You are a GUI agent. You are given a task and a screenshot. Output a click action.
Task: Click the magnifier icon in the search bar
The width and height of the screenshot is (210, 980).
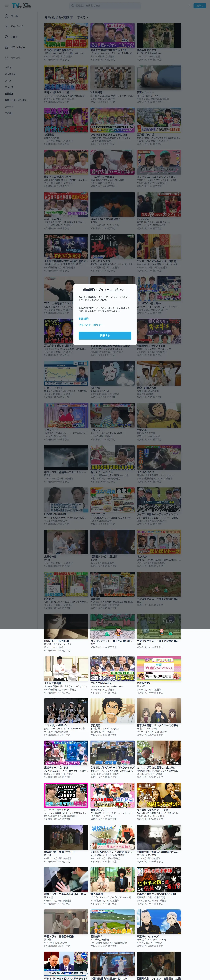pyautogui.click(x=72, y=6)
